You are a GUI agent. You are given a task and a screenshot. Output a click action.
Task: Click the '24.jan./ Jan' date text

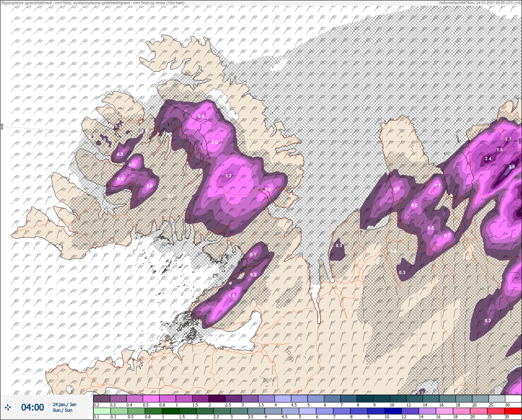pos(64,405)
